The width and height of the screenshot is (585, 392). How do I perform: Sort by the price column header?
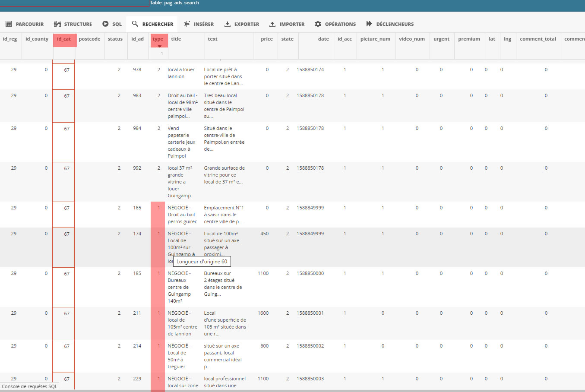coord(267,39)
